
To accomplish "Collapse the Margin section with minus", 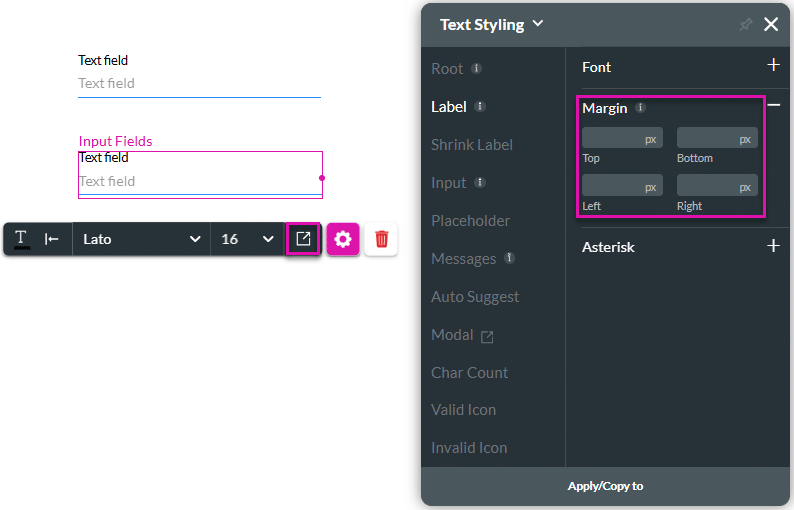I will [773, 105].
